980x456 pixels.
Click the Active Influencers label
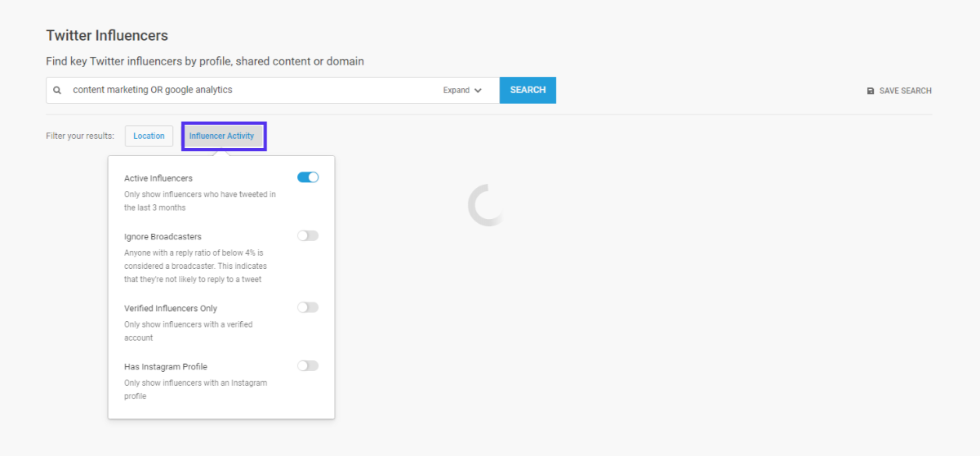(158, 178)
